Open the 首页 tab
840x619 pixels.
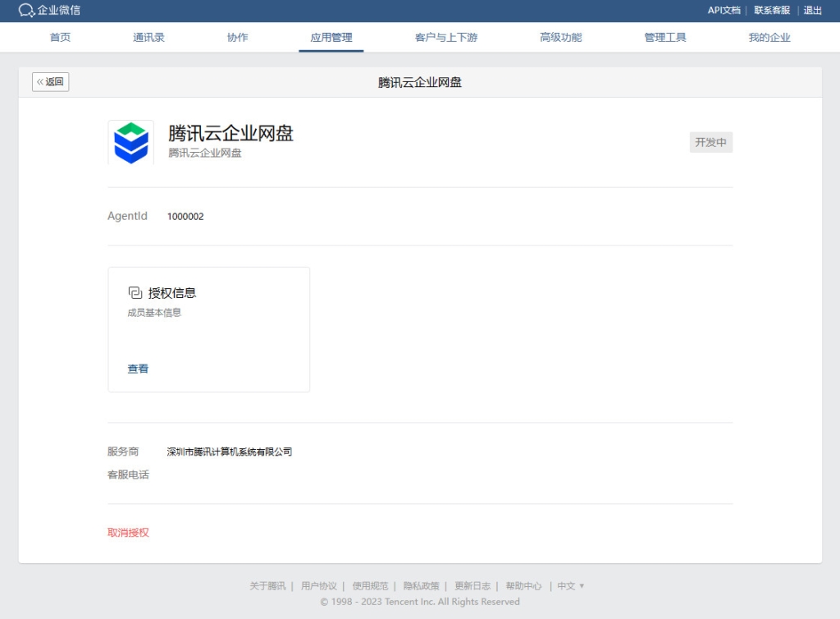click(60, 38)
